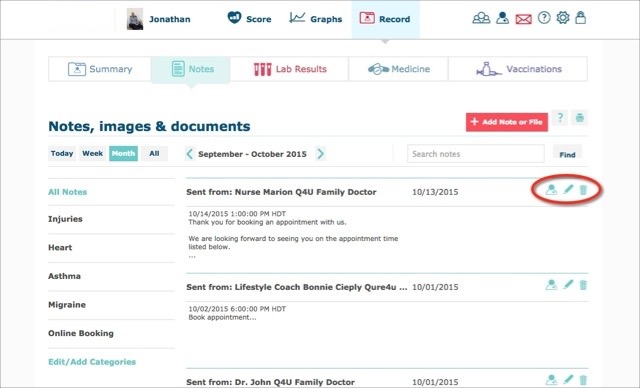Switch to the Vaccinations tab

518,69
